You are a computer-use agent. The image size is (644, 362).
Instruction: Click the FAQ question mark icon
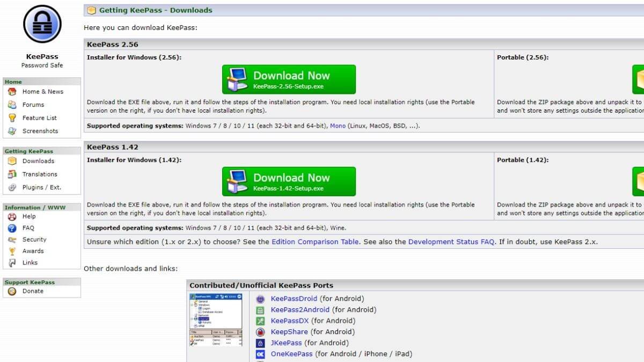tap(12, 228)
